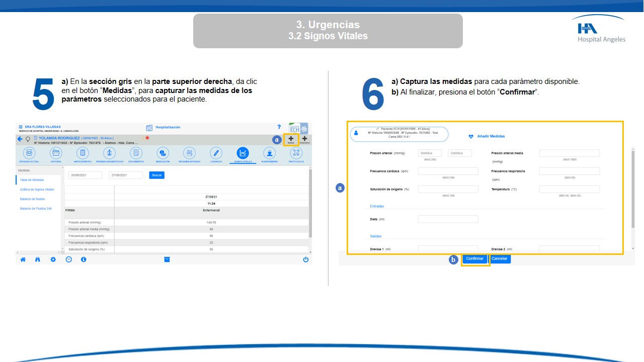The image size is (644, 362).
Task: Click the home icon in bottom bar
Action: [23, 259]
